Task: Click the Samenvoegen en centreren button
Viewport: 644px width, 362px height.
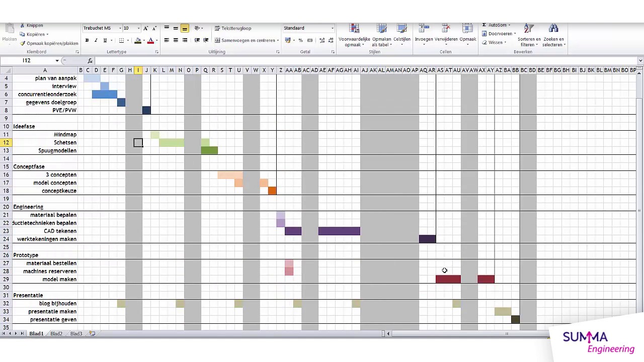Action: pyautogui.click(x=245, y=40)
